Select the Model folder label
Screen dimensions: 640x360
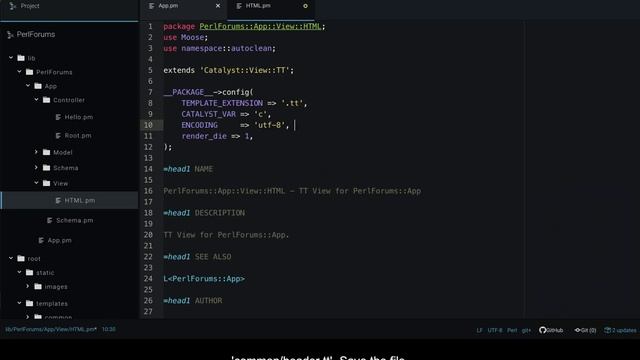click(x=62, y=152)
